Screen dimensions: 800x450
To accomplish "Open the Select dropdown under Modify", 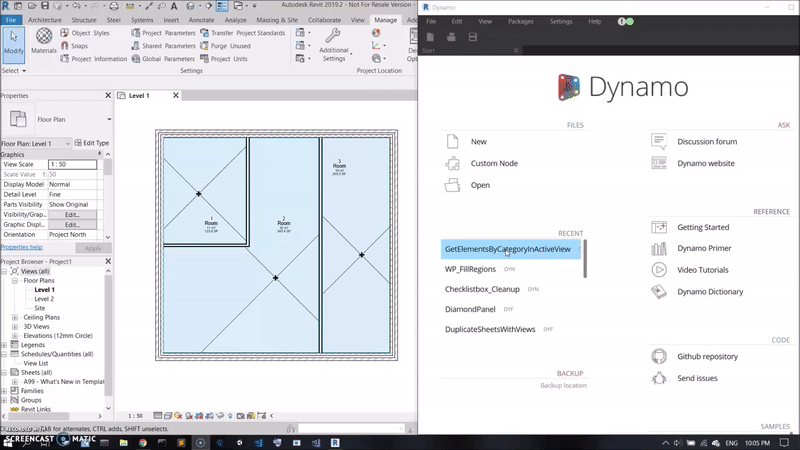I will tap(14, 71).
